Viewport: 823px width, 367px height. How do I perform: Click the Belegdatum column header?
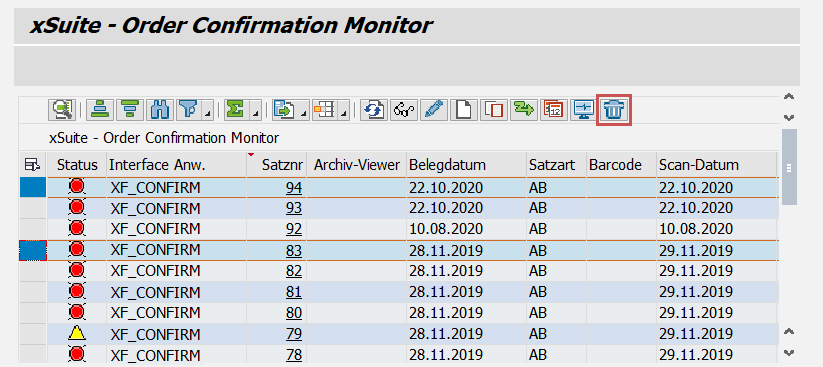467,165
